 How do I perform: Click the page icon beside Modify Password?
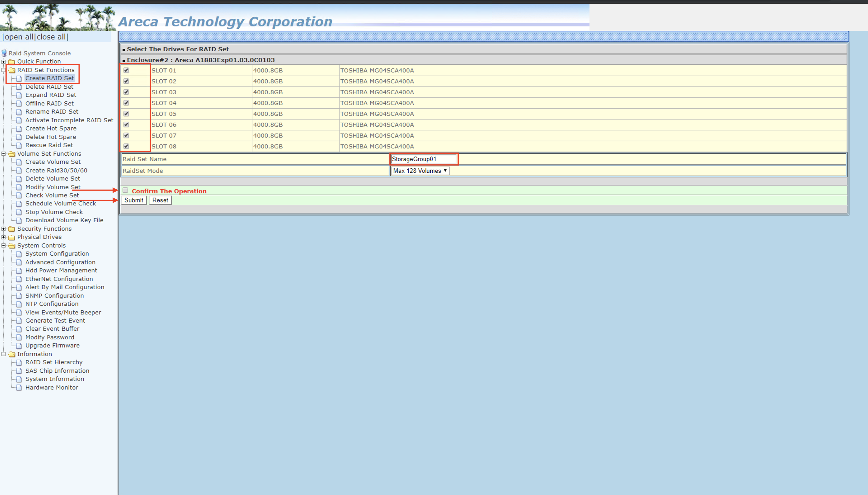[x=19, y=337]
